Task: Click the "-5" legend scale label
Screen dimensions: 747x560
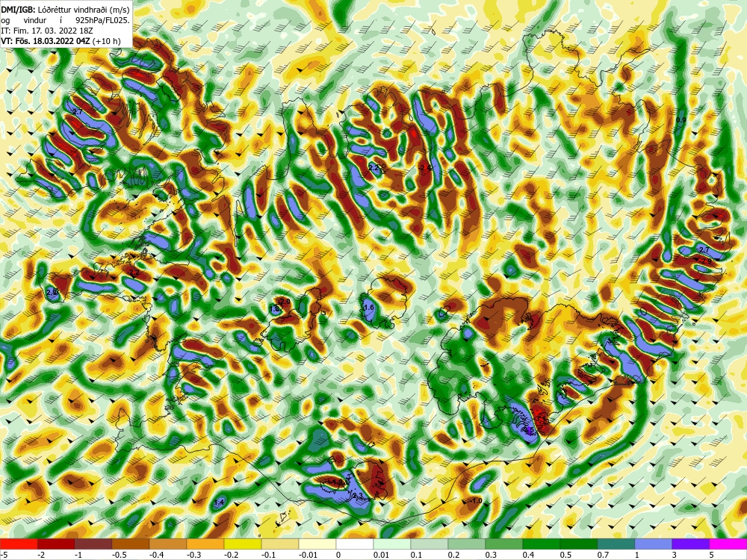Action: (4, 555)
